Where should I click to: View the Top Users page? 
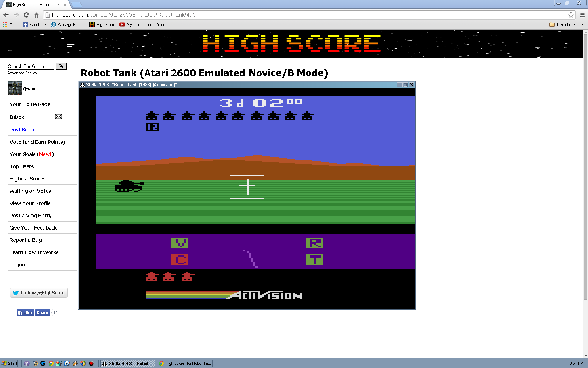click(22, 166)
